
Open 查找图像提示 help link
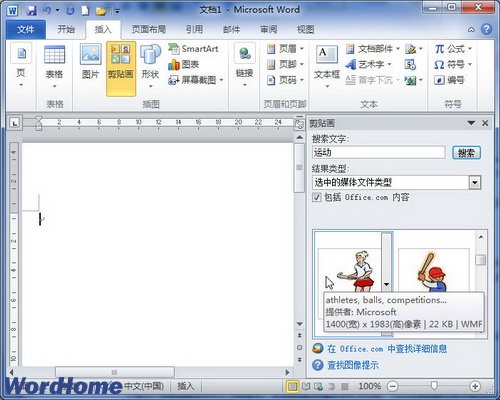click(x=353, y=365)
